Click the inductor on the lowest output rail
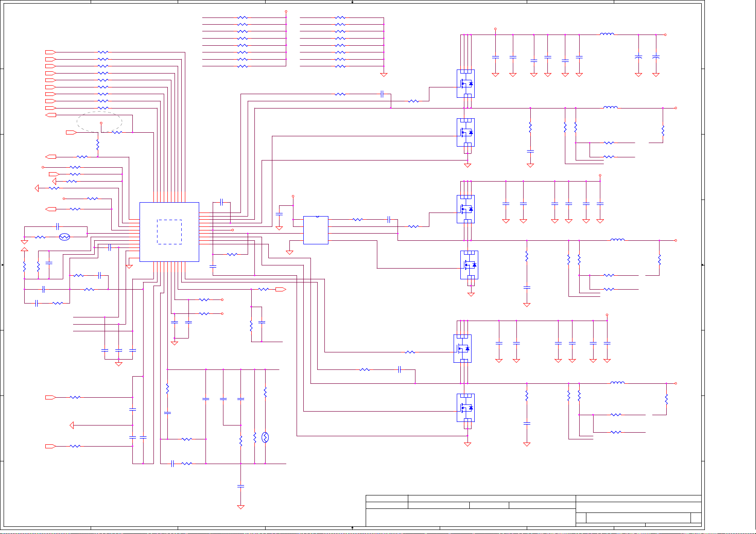This screenshot has height=534, width=756. point(617,383)
